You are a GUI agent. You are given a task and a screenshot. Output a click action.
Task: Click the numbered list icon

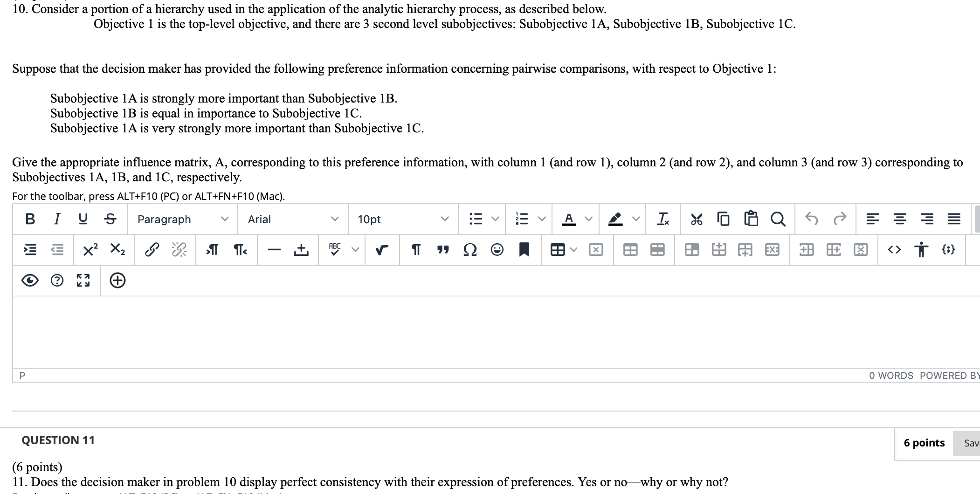click(x=522, y=219)
